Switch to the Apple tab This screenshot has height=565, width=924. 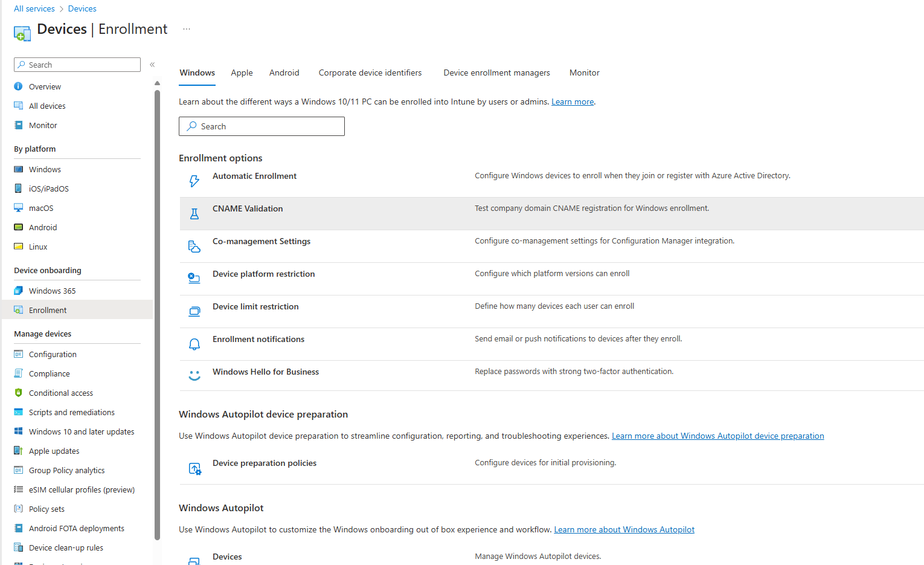click(242, 73)
